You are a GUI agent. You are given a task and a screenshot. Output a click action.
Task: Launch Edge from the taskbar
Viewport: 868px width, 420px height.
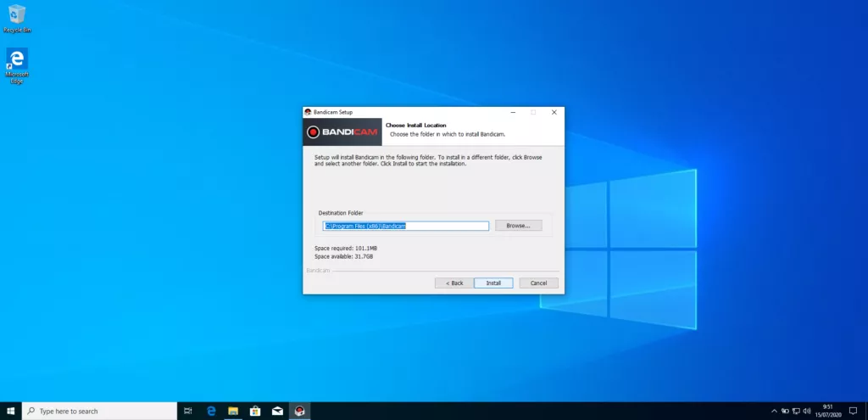[x=211, y=411]
